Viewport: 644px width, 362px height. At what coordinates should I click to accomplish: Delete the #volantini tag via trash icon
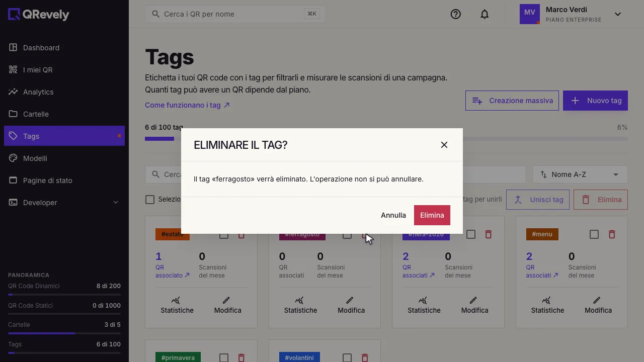click(x=365, y=358)
